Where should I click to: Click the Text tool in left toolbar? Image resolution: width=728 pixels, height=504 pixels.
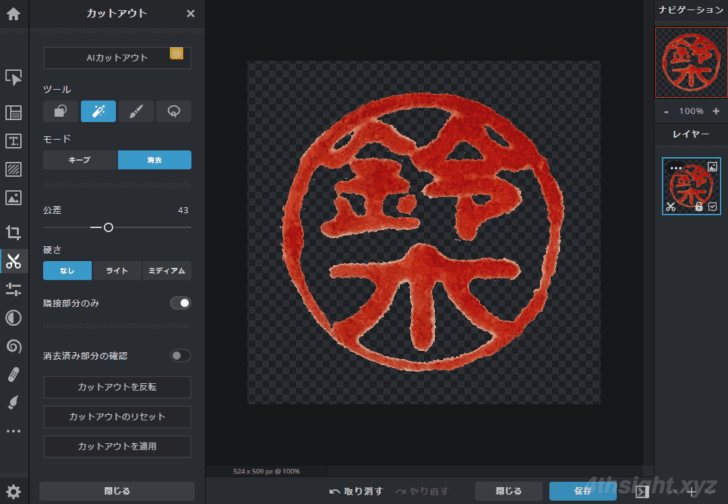click(x=14, y=141)
